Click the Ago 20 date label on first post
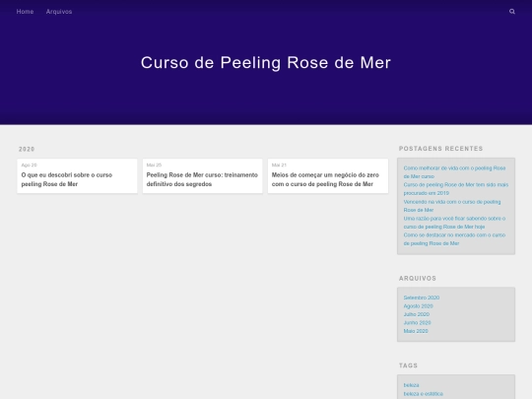Screen dimensions: 532x399 coord(30,165)
